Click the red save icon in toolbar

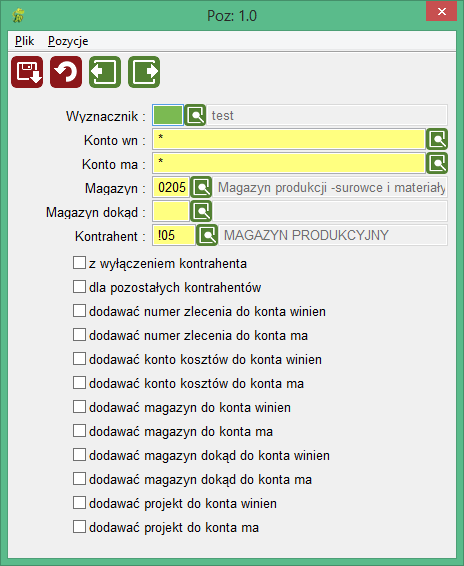click(27, 72)
